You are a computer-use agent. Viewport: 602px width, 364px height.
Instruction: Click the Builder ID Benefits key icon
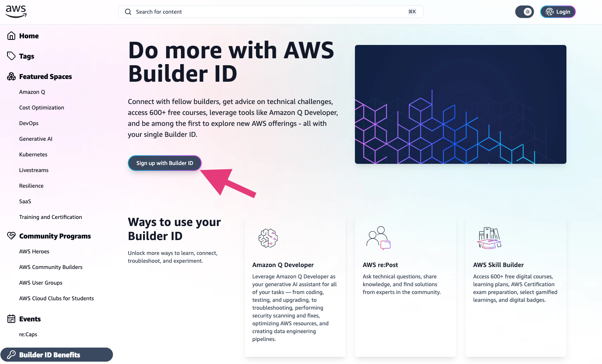[x=11, y=355]
